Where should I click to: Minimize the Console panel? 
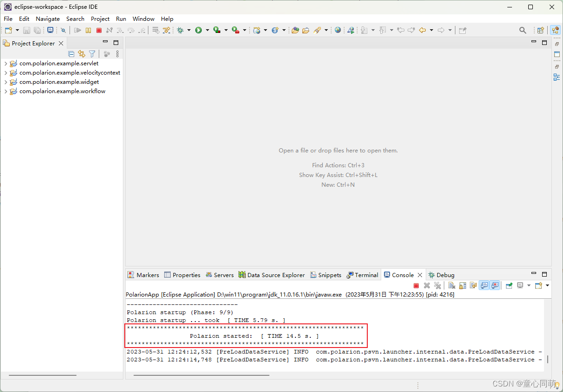[534, 274]
